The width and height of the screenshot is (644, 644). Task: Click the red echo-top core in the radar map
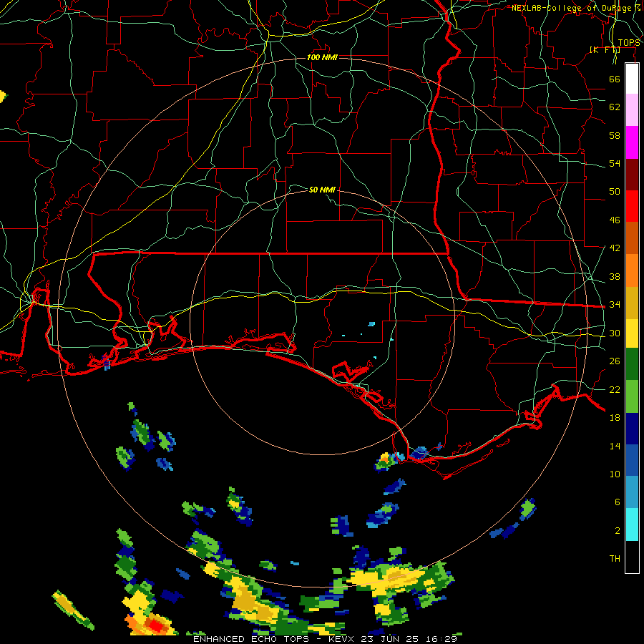(x=156, y=625)
